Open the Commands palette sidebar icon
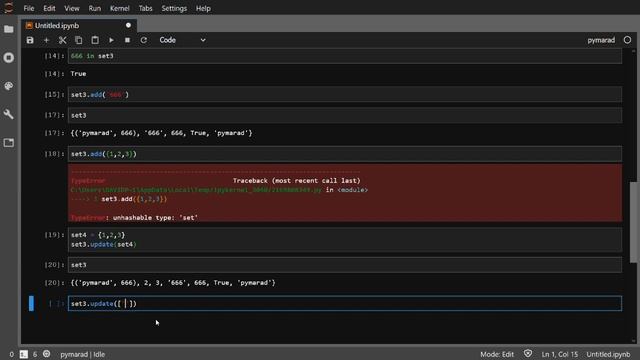Viewport: 640px width, 360px height. pyautogui.click(x=9, y=86)
